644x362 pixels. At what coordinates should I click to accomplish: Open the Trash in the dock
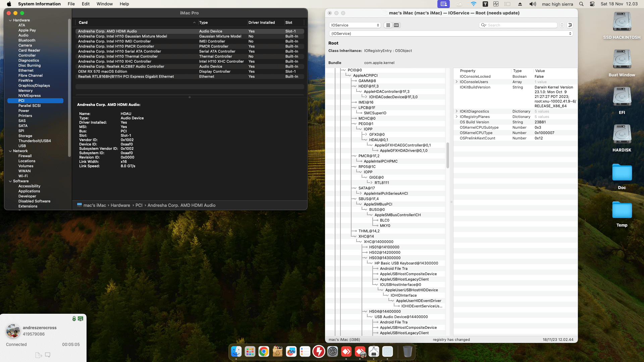pos(408,351)
